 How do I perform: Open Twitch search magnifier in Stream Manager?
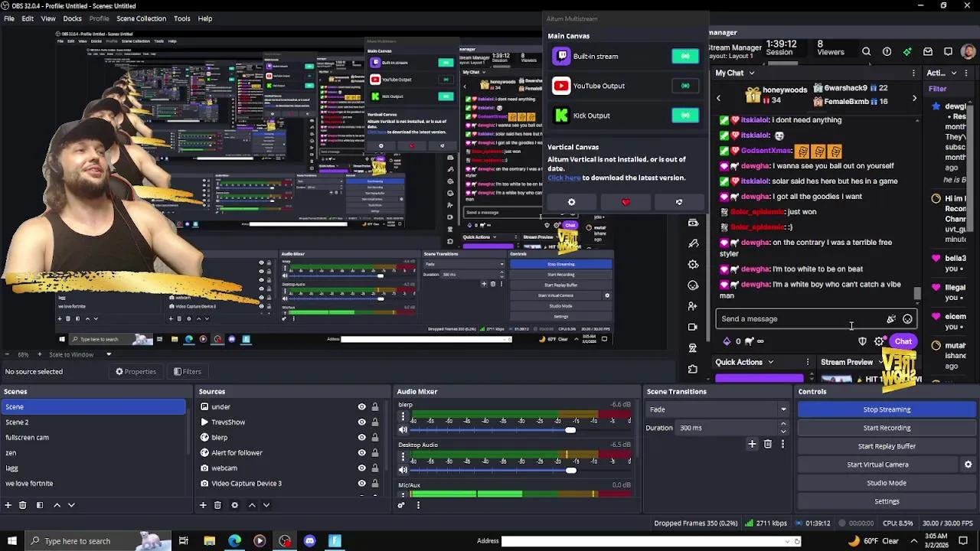pos(866,52)
